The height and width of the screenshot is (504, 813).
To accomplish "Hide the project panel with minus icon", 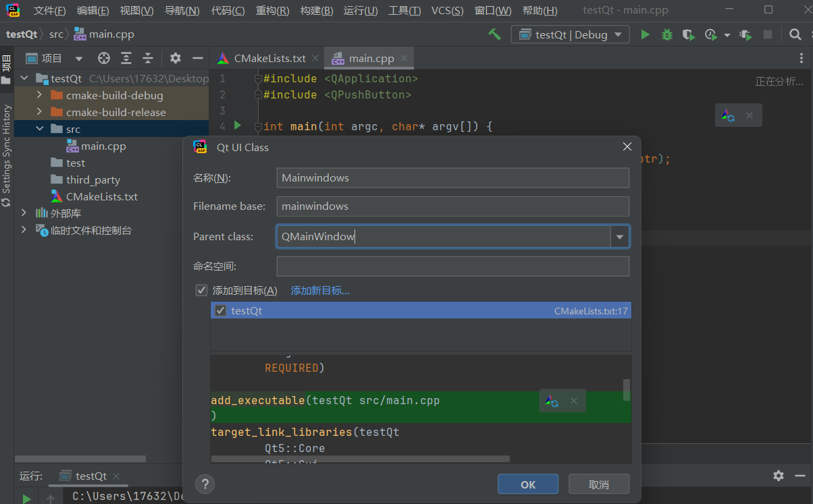I will [197, 58].
